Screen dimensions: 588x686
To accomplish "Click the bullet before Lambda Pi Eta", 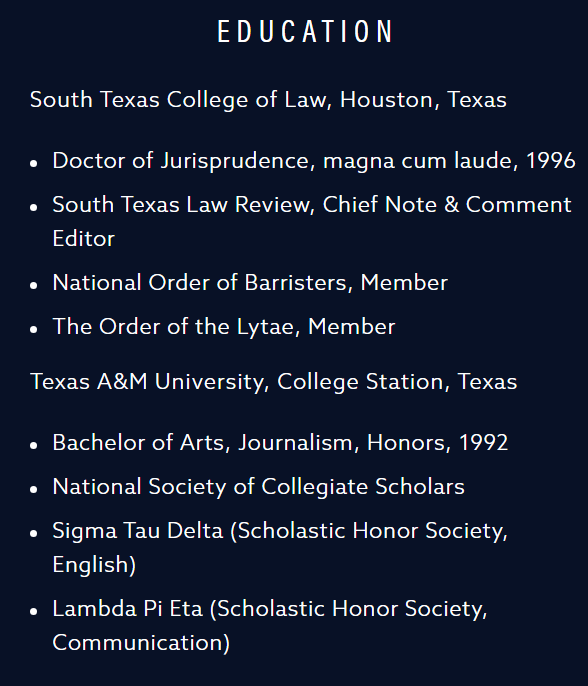I will [x=34, y=611].
